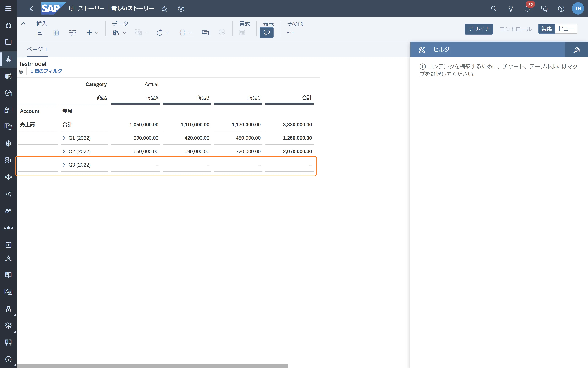Click the model cube icon under Testmodel

pos(21,72)
